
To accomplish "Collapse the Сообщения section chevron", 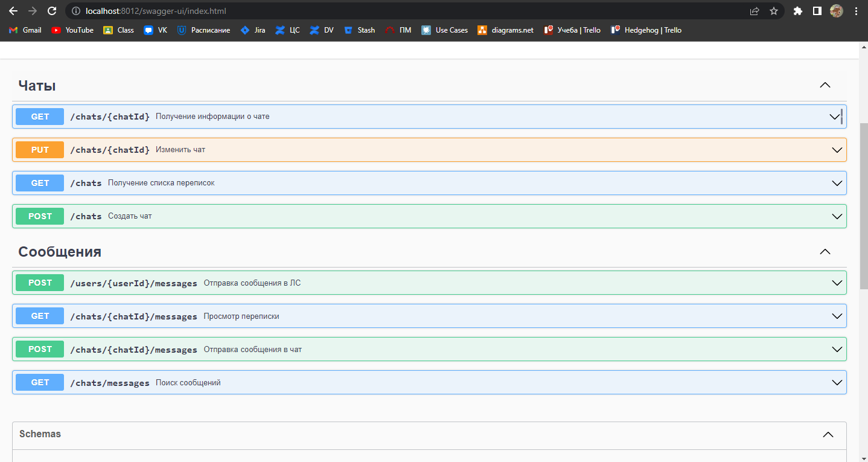I will point(825,252).
